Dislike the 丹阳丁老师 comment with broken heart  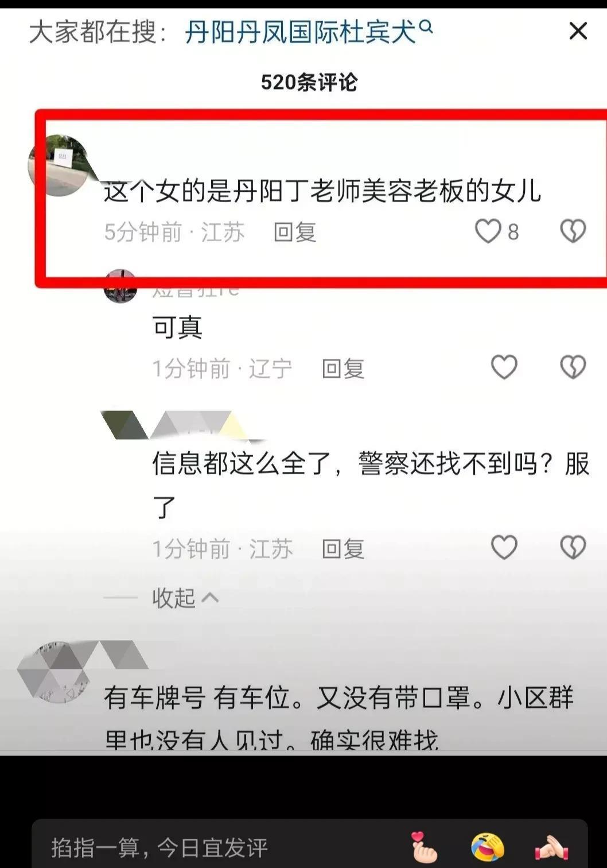(573, 231)
